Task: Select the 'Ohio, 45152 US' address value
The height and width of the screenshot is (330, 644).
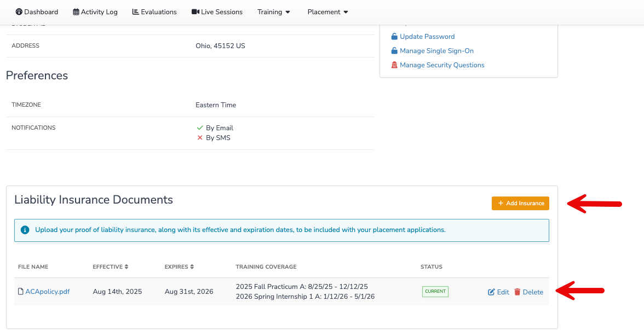Action: pos(220,46)
